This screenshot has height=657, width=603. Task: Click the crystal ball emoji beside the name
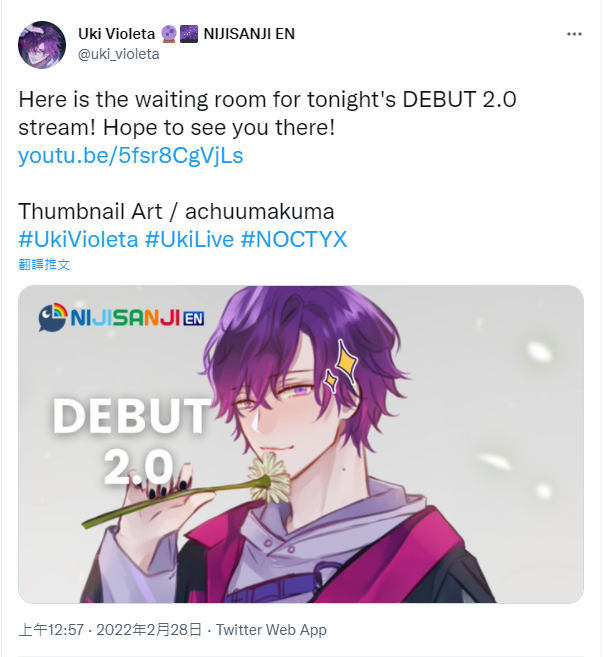pyautogui.click(x=168, y=34)
